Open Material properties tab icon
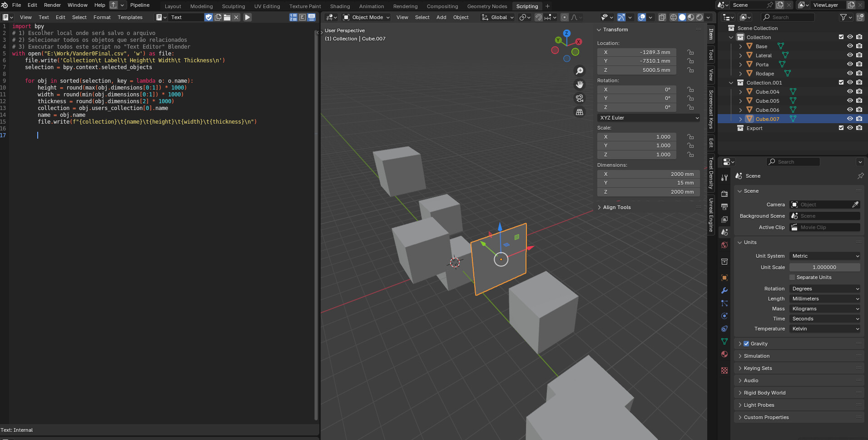868x440 pixels. pyautogui.click(x=724, y=354)
